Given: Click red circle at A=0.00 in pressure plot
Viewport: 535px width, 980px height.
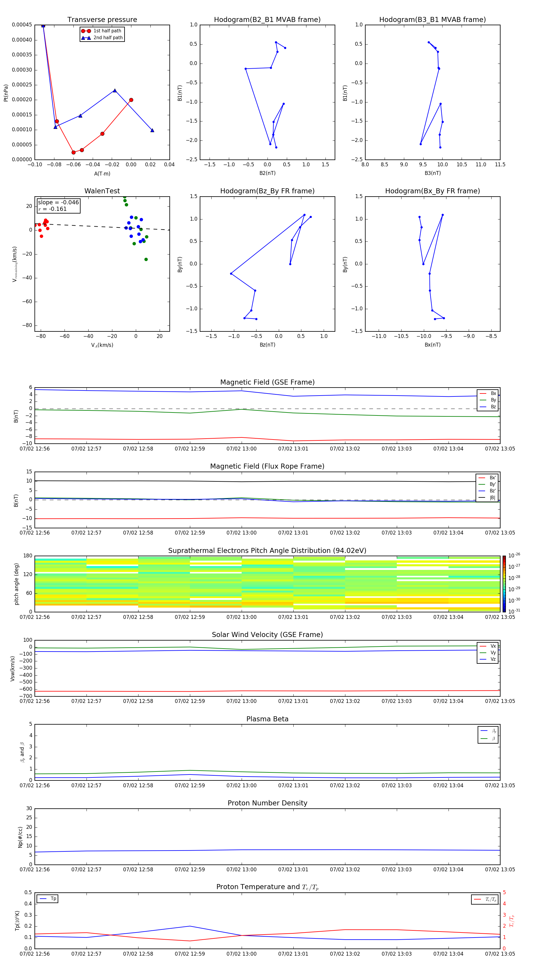Looking at the screenshot, I should coord(131,100).
